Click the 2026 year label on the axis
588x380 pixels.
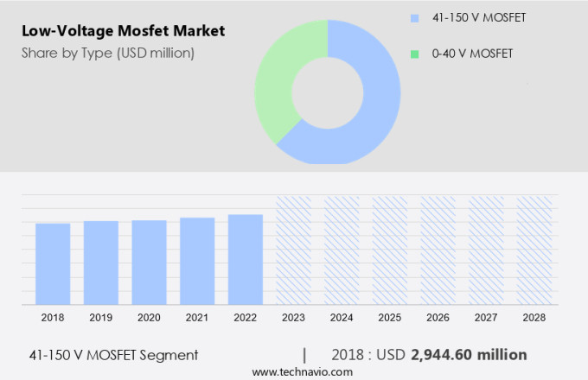click(x=438, y=318)
